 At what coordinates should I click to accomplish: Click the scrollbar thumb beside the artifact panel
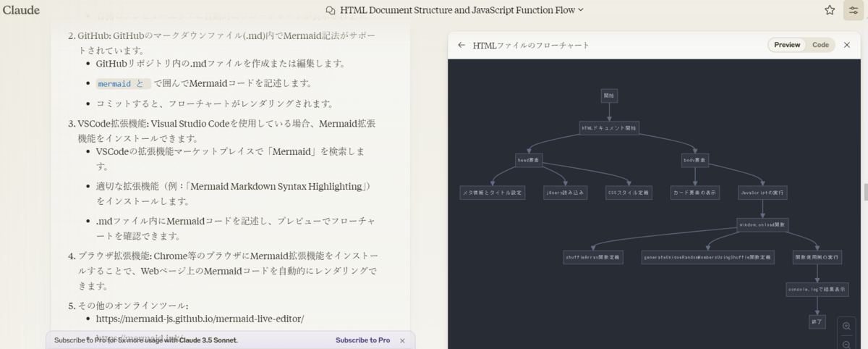pyautogui.click(x=865, y=193)
